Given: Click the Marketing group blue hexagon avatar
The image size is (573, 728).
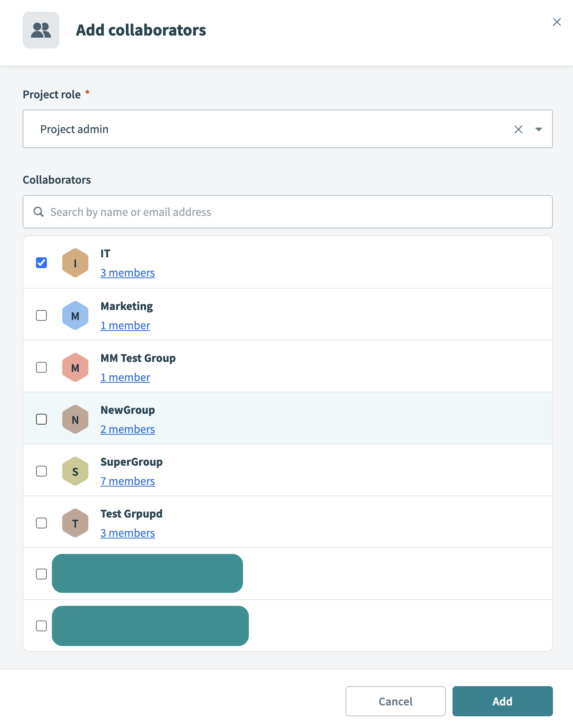Looking at the screenshot, I should (x=75, y=315).
